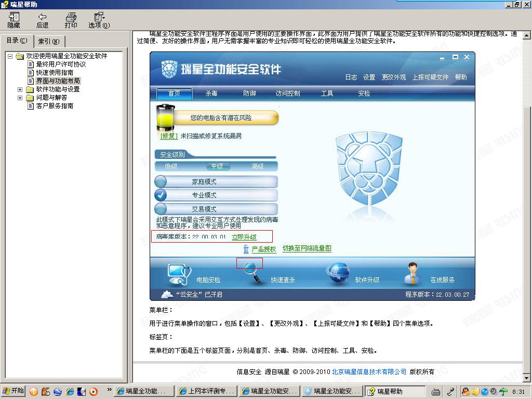532x399 pixels.
Task: Click scroll-up arrow of help content
Action: coord(527,35)
